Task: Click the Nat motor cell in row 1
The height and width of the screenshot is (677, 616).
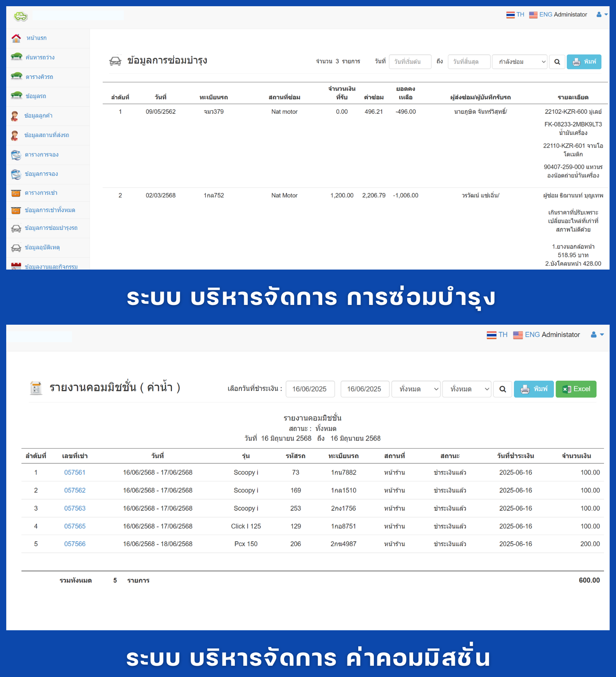Action: (x=284, y=112)
